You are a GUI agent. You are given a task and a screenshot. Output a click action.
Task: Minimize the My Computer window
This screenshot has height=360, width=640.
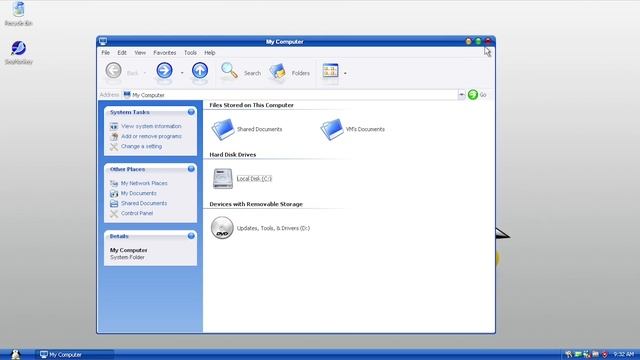pyautogui.click(x=469, y=41)
